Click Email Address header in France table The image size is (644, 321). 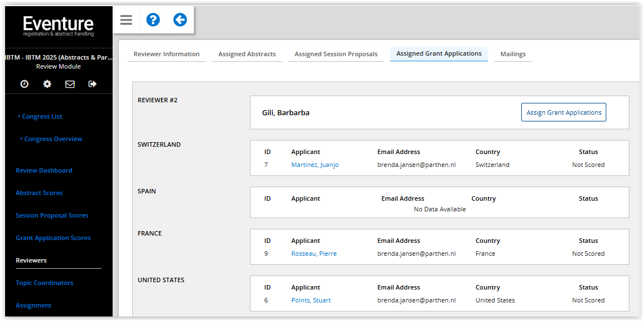pyautogui.click(x=399, y=241)
